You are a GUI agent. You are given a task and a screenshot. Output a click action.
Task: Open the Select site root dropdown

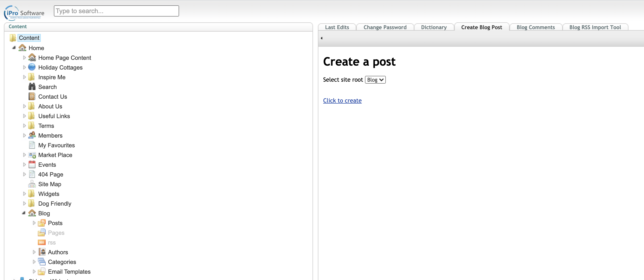point(375,80)
